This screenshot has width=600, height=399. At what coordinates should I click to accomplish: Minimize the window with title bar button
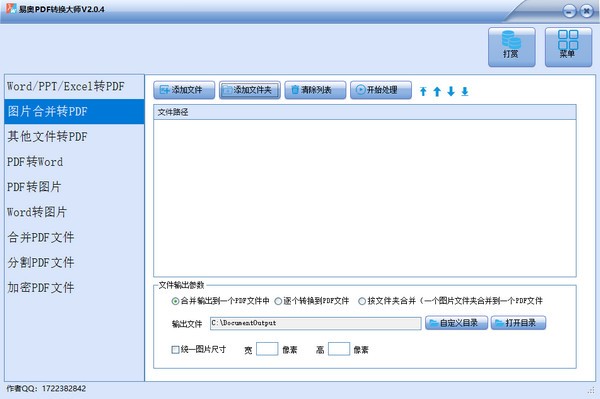569,11
